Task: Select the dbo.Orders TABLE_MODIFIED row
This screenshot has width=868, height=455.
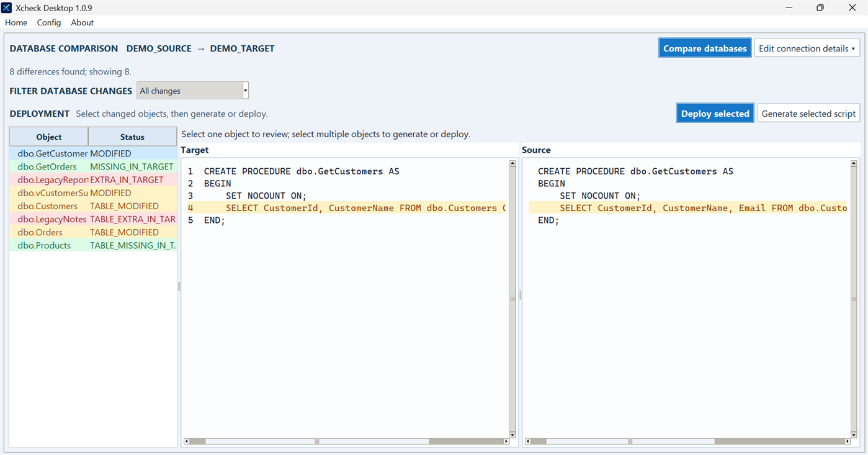Action: [x=93, y=232]
